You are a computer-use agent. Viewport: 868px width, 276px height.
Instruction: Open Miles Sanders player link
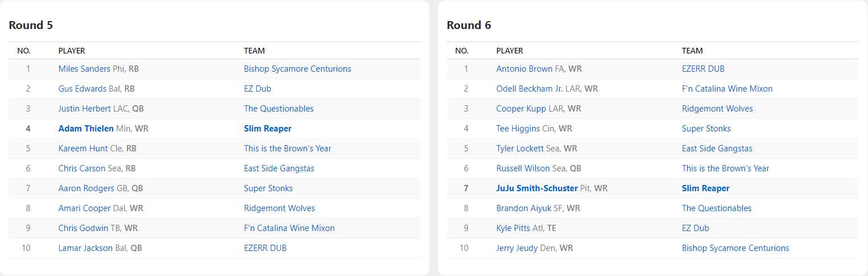point(84,69)
